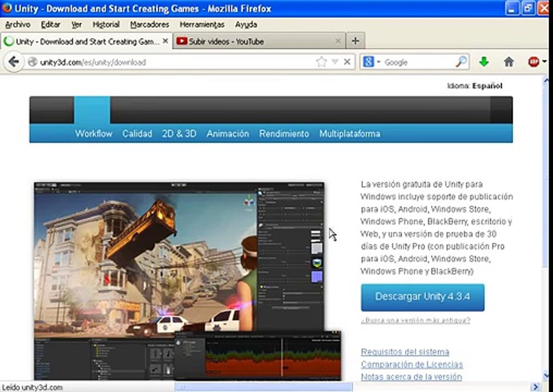Open the Notas acerca de la versión link
Image resolution: width=553 pixels, height=392 pixels.
click(x=411, y=376)
